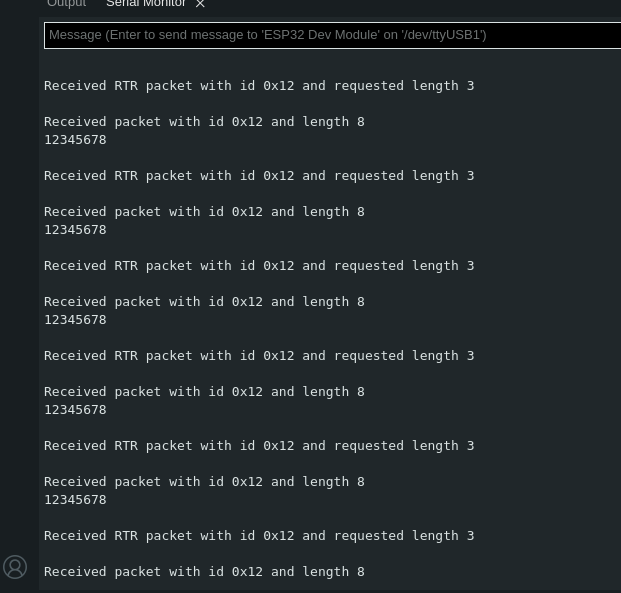Screen dimensions: 621x593
Task: Click the first 'Received RTR packet' line
Action: (x=259, y=86)
